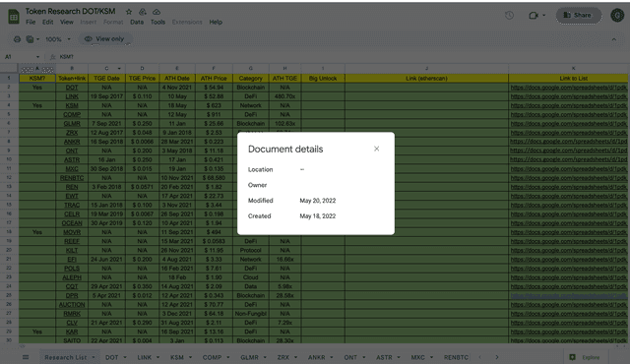Switch to the COMP sheet tab
This screenshot has height=364, width=630.
tap(212, 357)
